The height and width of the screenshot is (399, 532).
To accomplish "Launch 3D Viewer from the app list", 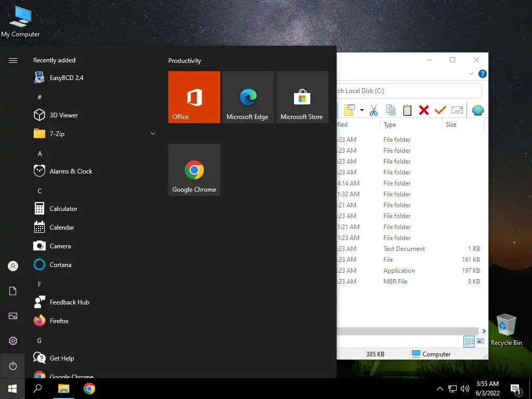I will 95,115.
